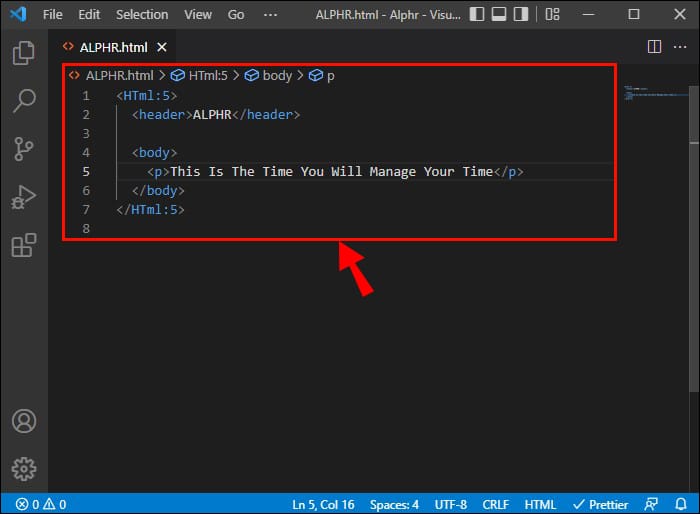
Task: Open the Source Control view
Action: pos(23,148)
